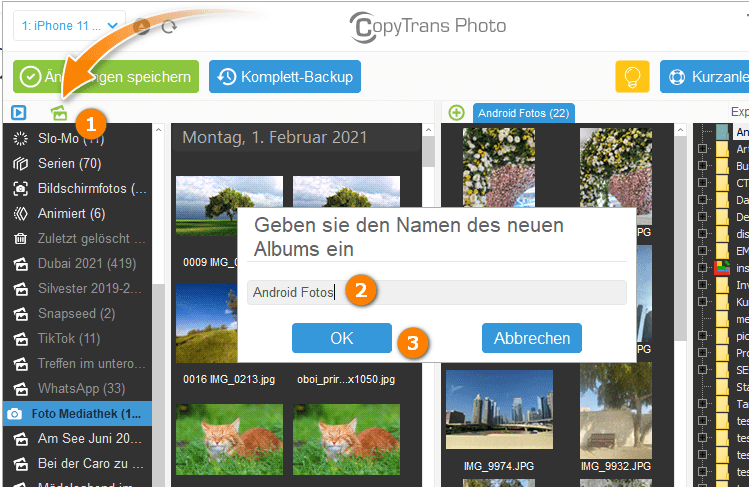Open the Kurzanleitung help button
749x487 pixels.
(705, 76)
